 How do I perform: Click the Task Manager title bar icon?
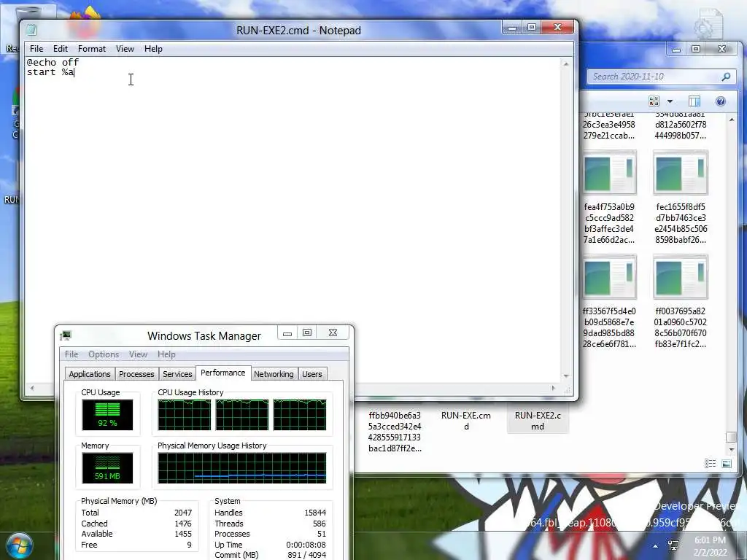click(66, 335)
